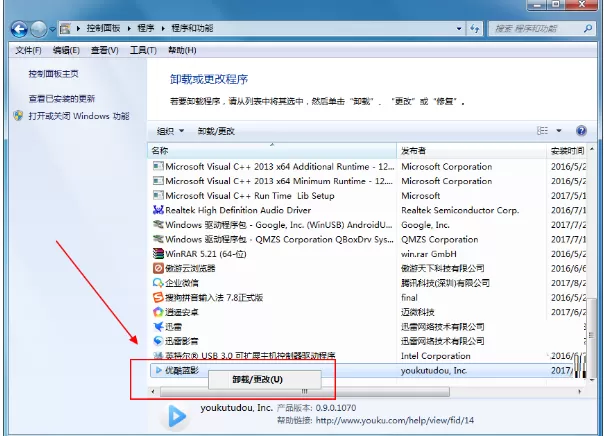Click the 迅雷影音 icon
This screenshot has height=436, width=604.
[158, 341]
